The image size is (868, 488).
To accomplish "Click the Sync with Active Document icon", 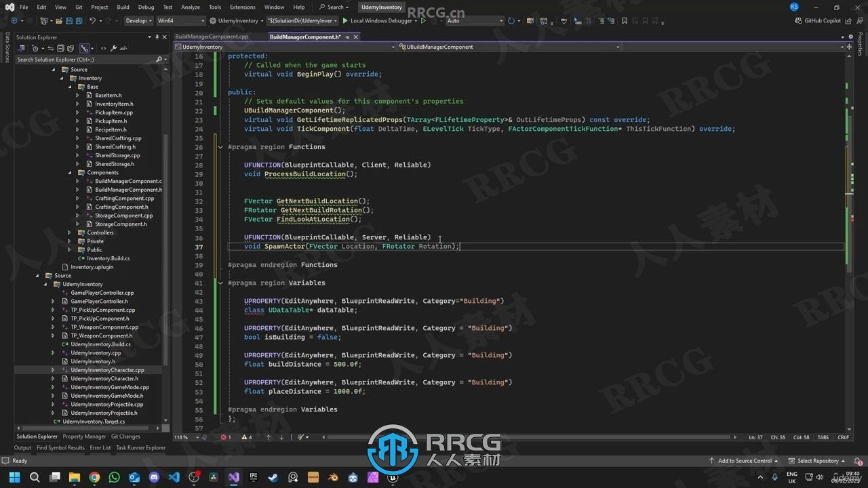I will point(50,48).
